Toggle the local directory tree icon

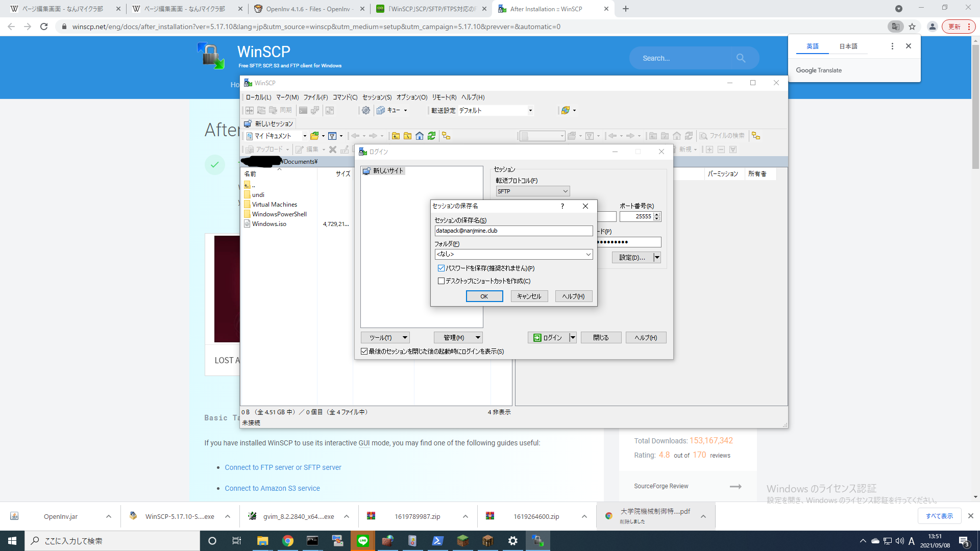click(x=446, y=136)
